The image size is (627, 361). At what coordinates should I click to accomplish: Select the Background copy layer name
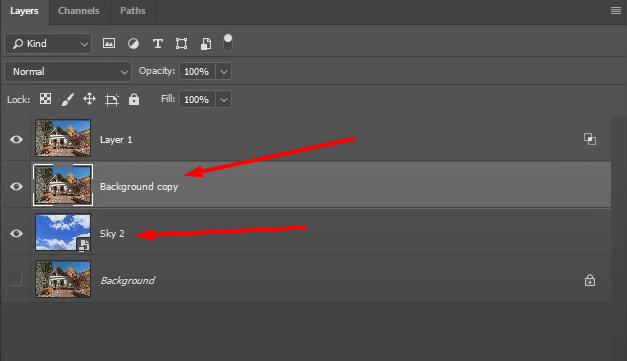(139, 187)
